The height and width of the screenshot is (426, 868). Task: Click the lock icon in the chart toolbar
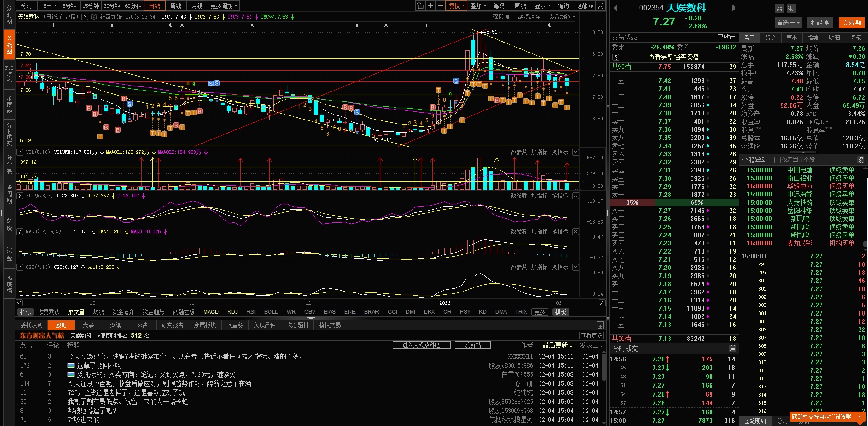421,6
